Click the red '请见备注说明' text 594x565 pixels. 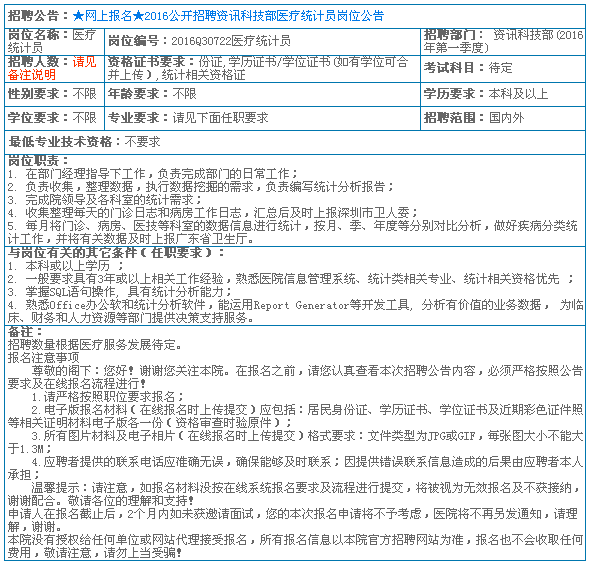pyautogui.click(x=52, y=68)
